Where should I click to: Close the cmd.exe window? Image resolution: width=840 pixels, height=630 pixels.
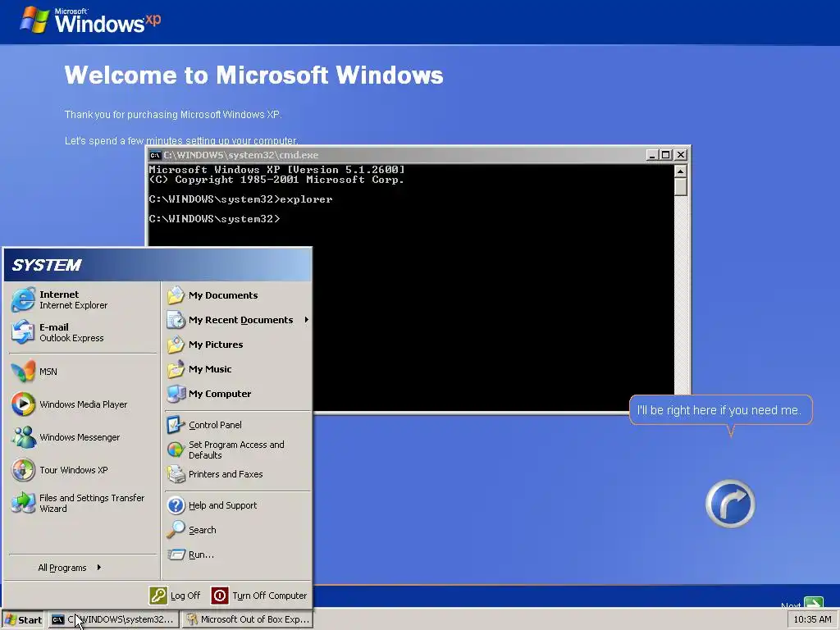(x=680, y=155)
